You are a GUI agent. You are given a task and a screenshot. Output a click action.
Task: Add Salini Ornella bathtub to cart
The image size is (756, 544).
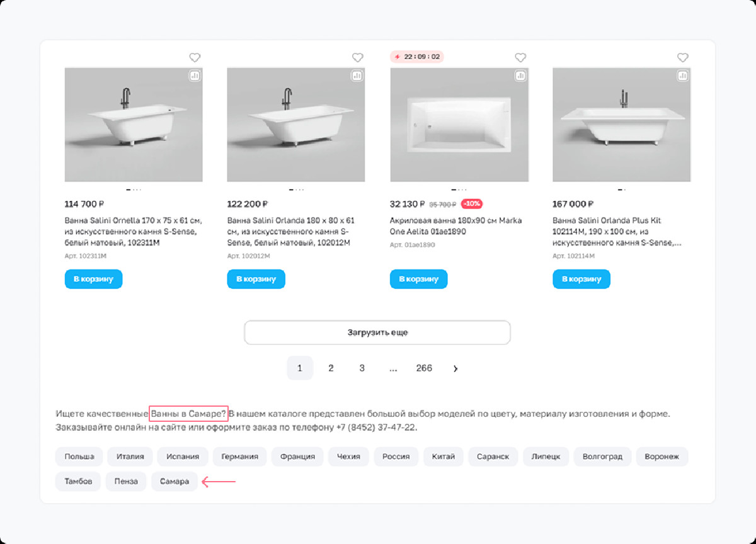coord(93,279)
